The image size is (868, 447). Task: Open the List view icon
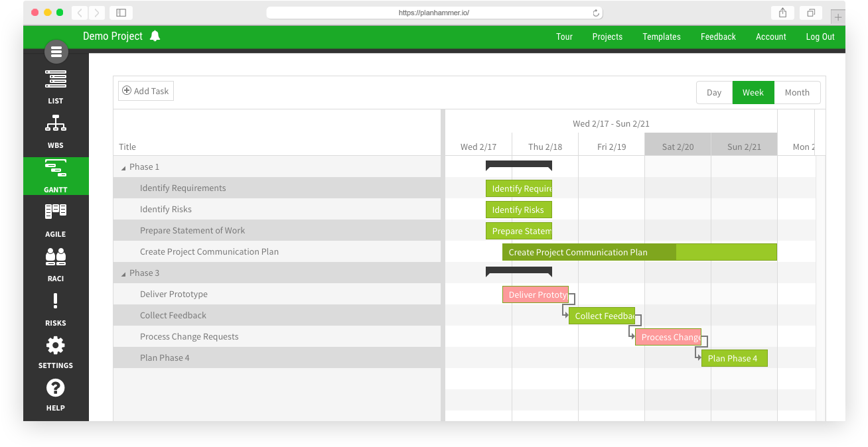tap(56, 79)
